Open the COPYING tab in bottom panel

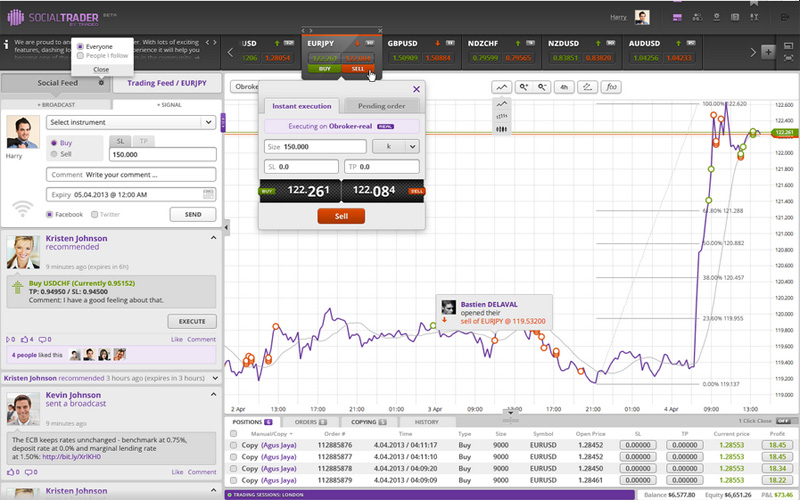[369, 422]
